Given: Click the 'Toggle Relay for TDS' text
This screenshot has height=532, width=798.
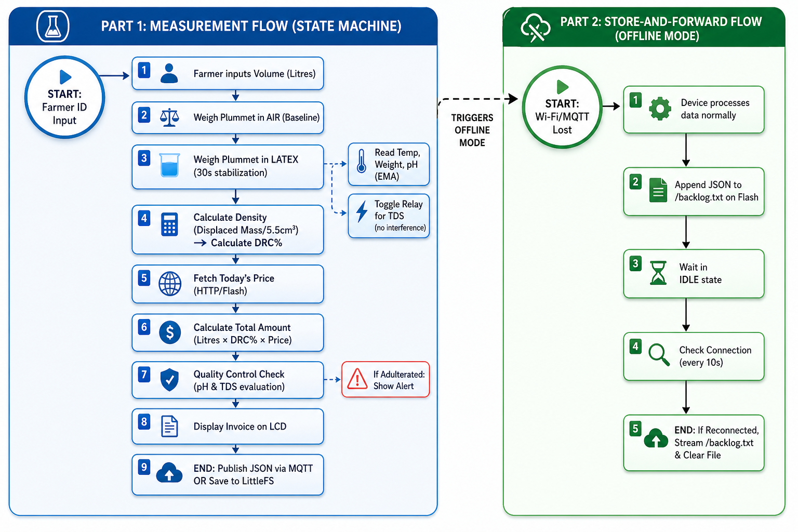Looking at the screenshot, I should tap(399, 210).
